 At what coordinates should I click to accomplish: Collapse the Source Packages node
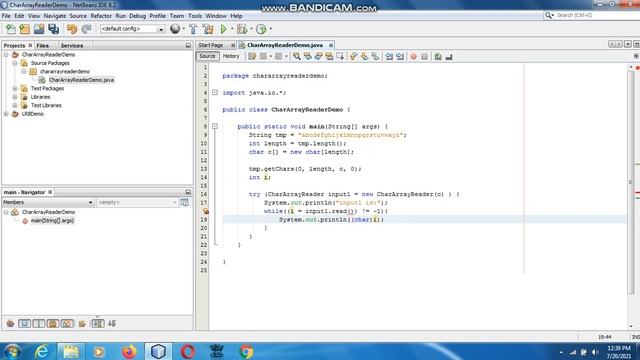click(15, 63)
